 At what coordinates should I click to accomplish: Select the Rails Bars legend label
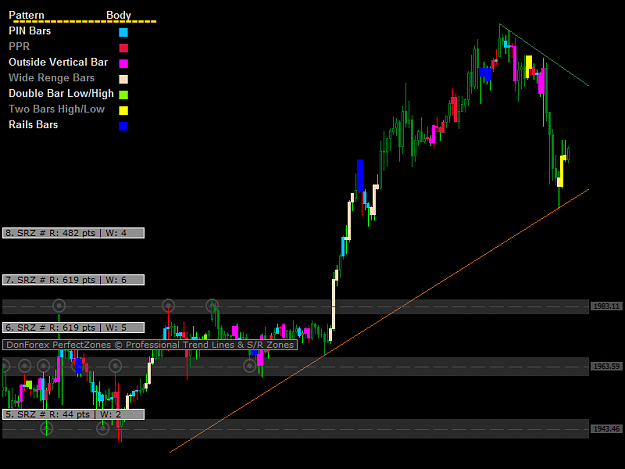[33, 125]
